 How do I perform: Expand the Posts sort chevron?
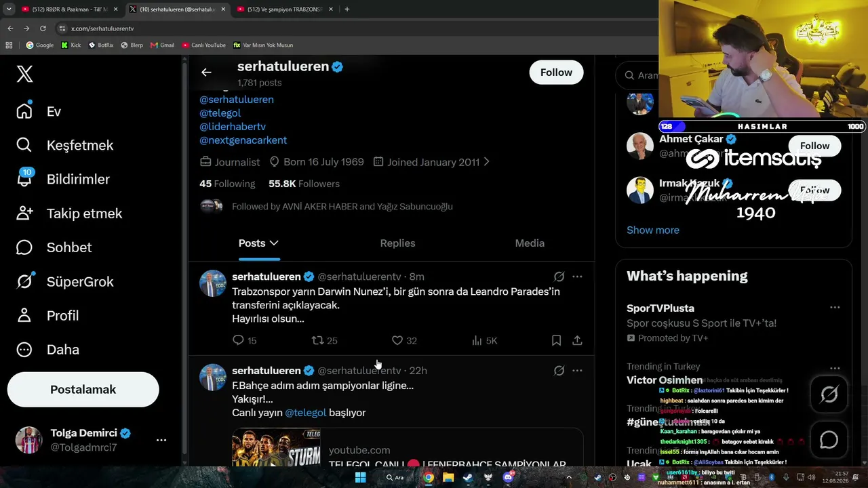[274, 243]
